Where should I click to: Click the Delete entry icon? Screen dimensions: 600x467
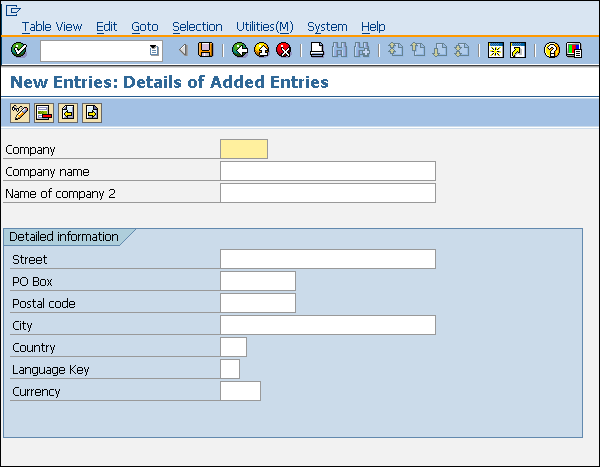(43, 113)
